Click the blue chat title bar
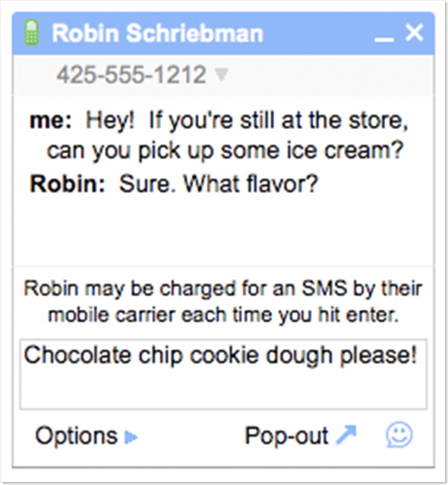The height and width of the screenshot is (485, 448). coord(223,33)
